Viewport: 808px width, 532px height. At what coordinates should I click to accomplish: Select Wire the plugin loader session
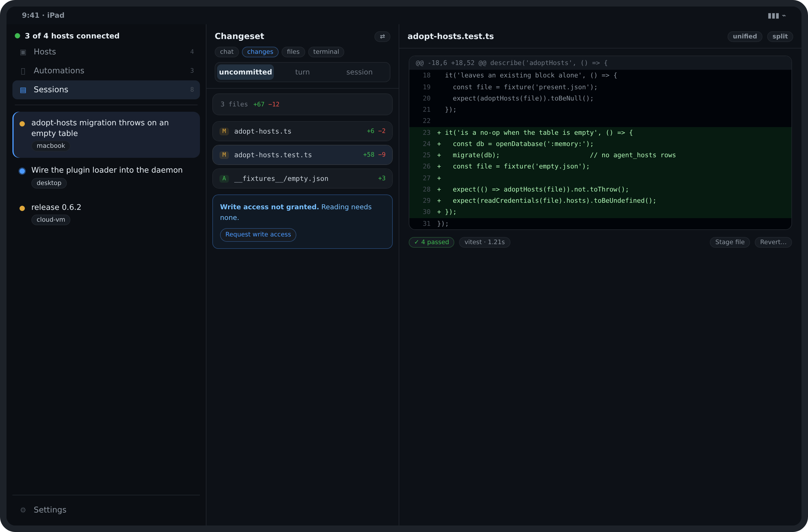[106, 176]
